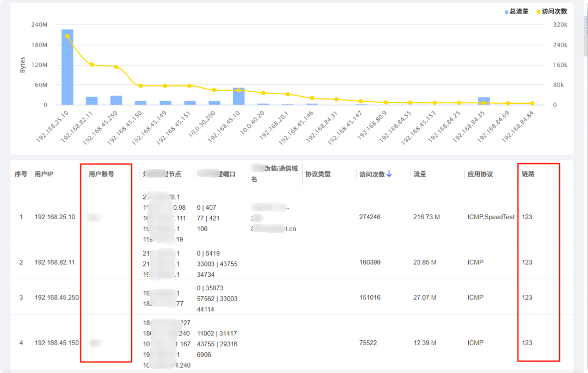The image size is (588, 373).
Task: Click the 应用协议 column header
Action: pos(480,174)
